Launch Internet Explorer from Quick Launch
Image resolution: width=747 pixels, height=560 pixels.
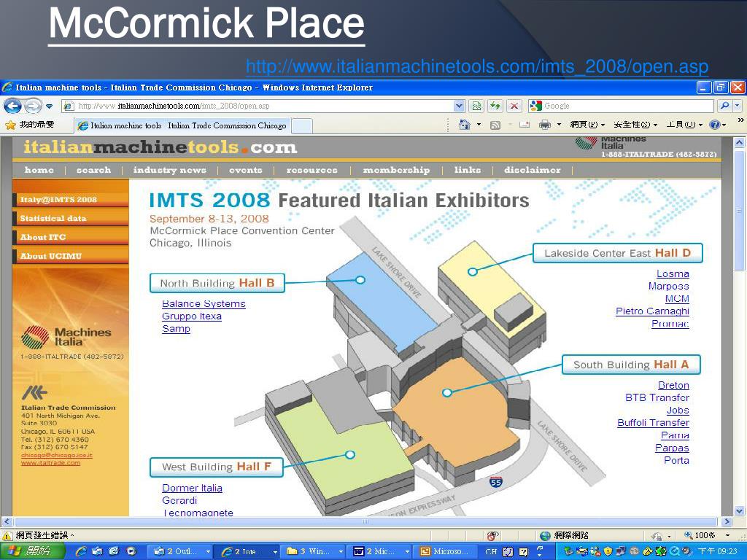pos(81,551)
